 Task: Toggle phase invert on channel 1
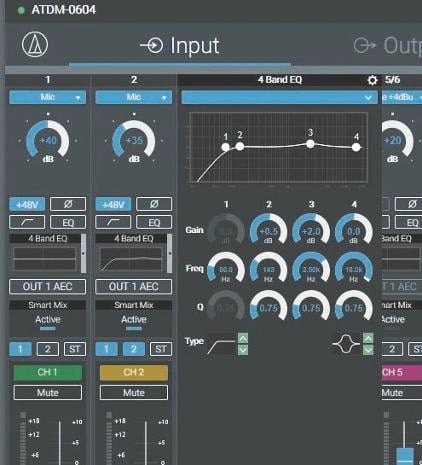(68, 204)
